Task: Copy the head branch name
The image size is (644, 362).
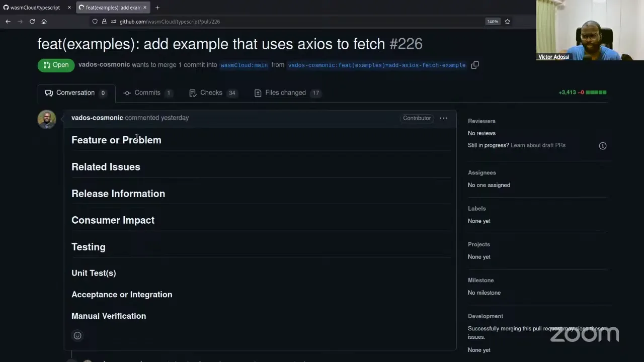Action: pos(475,65)
